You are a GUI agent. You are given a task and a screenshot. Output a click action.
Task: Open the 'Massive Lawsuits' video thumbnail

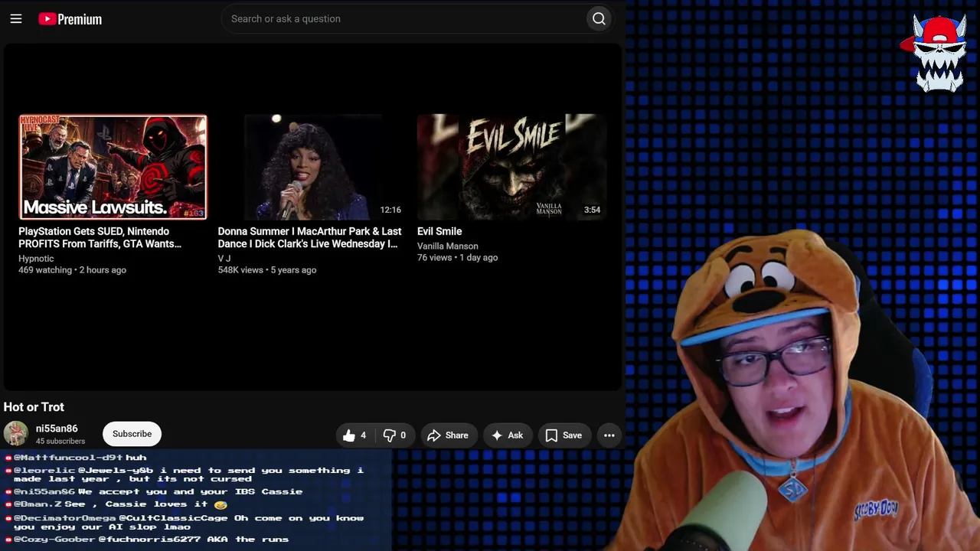click(x=113, y=168)
